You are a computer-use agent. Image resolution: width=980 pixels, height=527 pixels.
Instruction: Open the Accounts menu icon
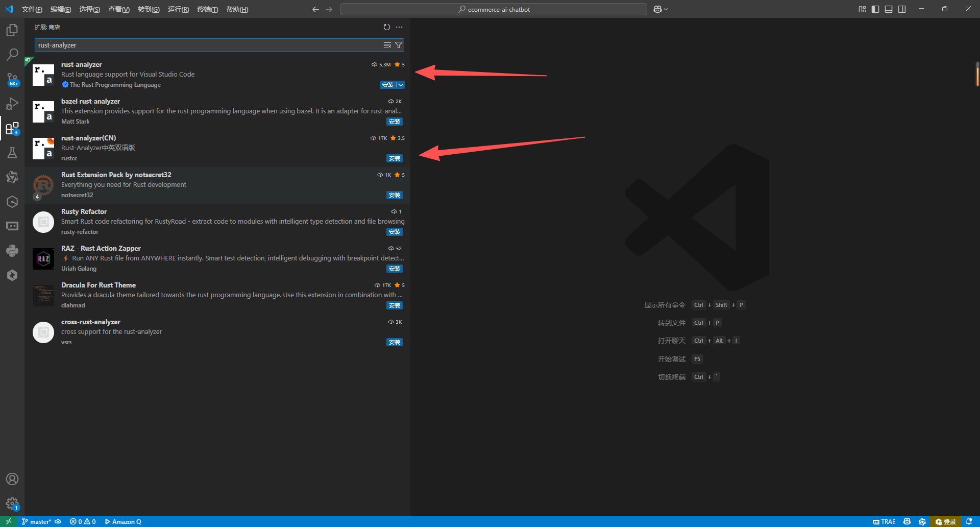pyautogui.click(x=12, y=479)
